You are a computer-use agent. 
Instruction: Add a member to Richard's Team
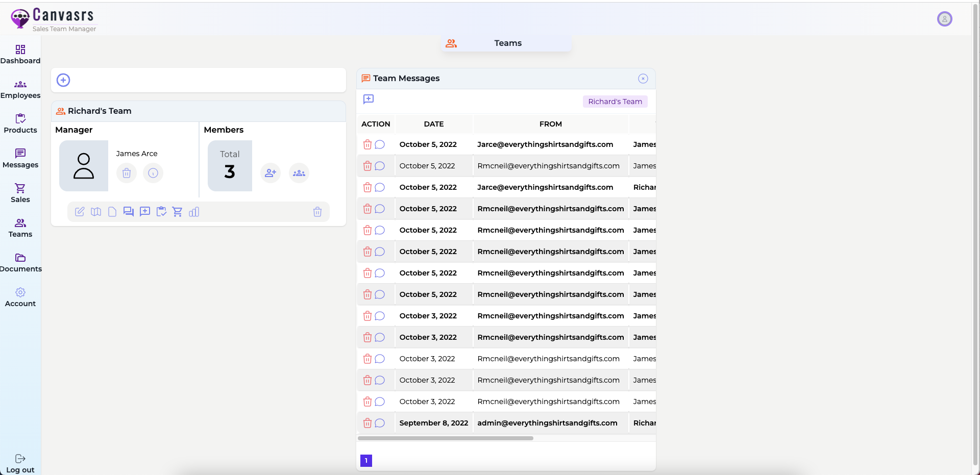(271, 173)
